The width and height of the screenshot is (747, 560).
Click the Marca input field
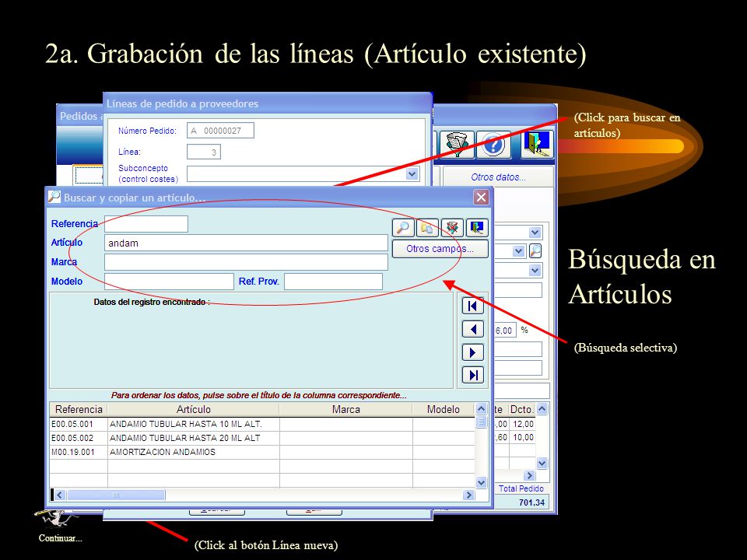click(246, 262)
